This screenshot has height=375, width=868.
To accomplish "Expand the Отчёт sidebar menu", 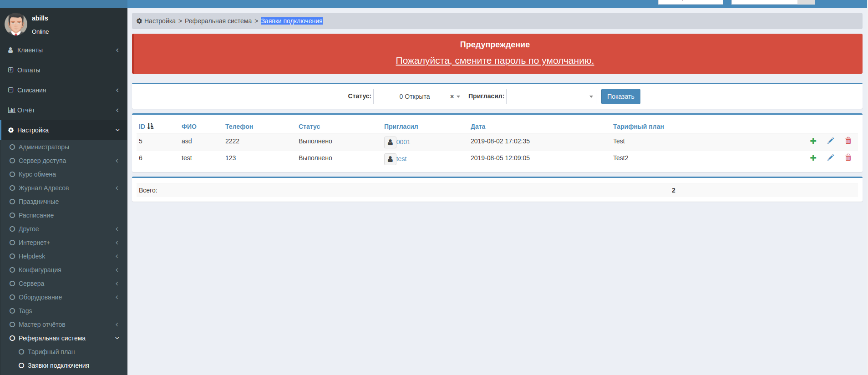I will [64, 110].
